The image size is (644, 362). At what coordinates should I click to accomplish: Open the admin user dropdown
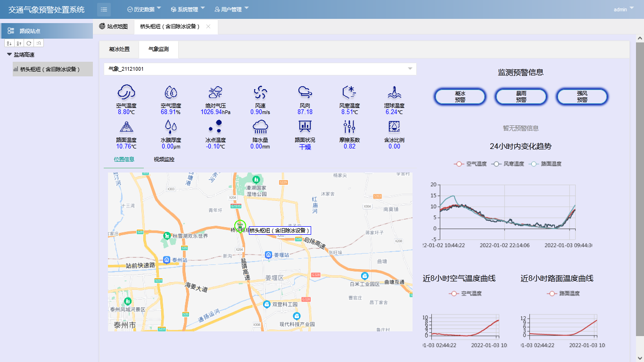pyautogui.click(x=623, y=9)
